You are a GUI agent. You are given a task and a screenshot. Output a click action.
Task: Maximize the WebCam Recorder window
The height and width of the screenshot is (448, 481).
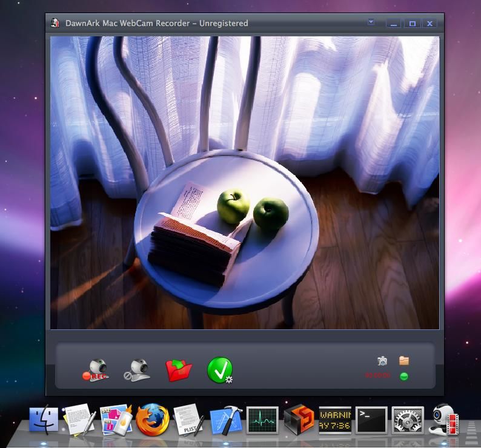(413, 23)
